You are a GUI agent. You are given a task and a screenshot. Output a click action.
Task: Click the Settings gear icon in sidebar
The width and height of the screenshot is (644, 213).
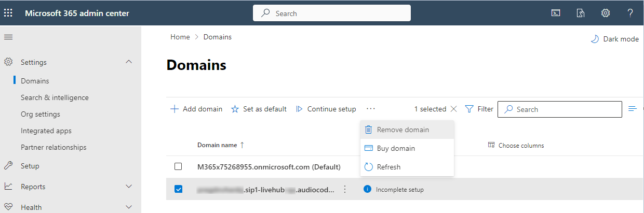8,62
